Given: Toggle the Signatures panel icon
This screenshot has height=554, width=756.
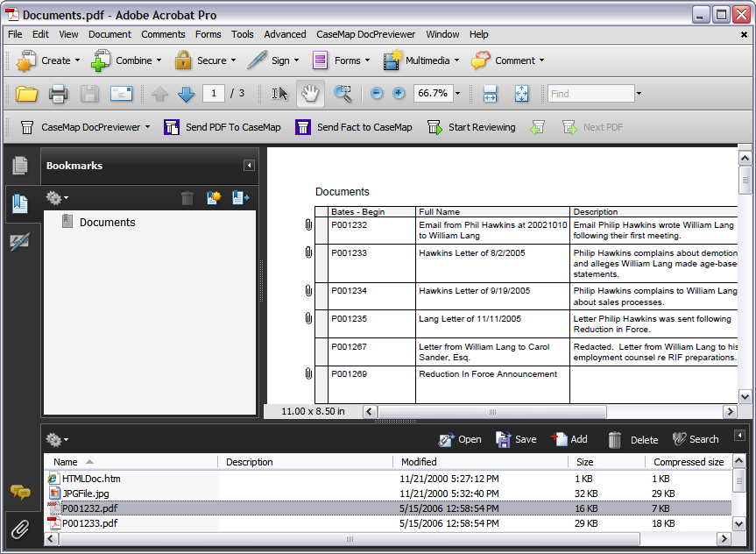Looking at the screenshot, I should (20, 243).
